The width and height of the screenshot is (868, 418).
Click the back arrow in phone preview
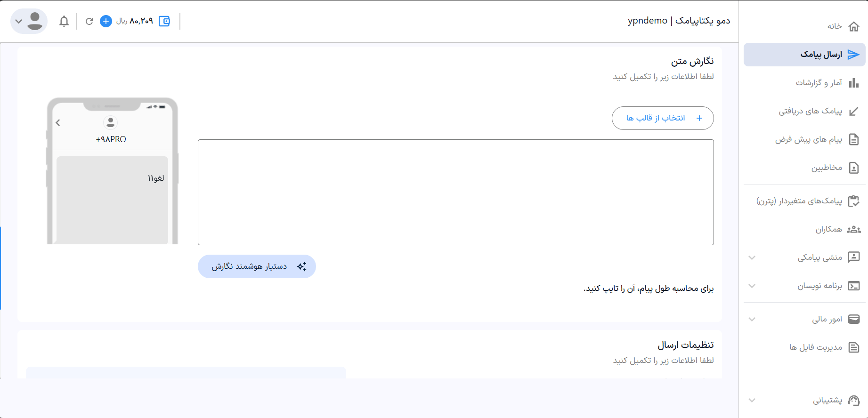point(58,123)
